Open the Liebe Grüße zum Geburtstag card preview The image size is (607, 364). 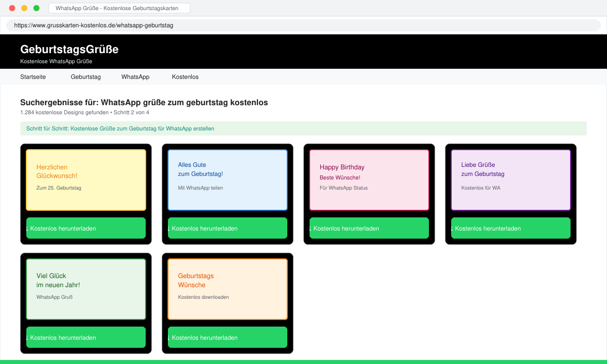coord(511,180)
